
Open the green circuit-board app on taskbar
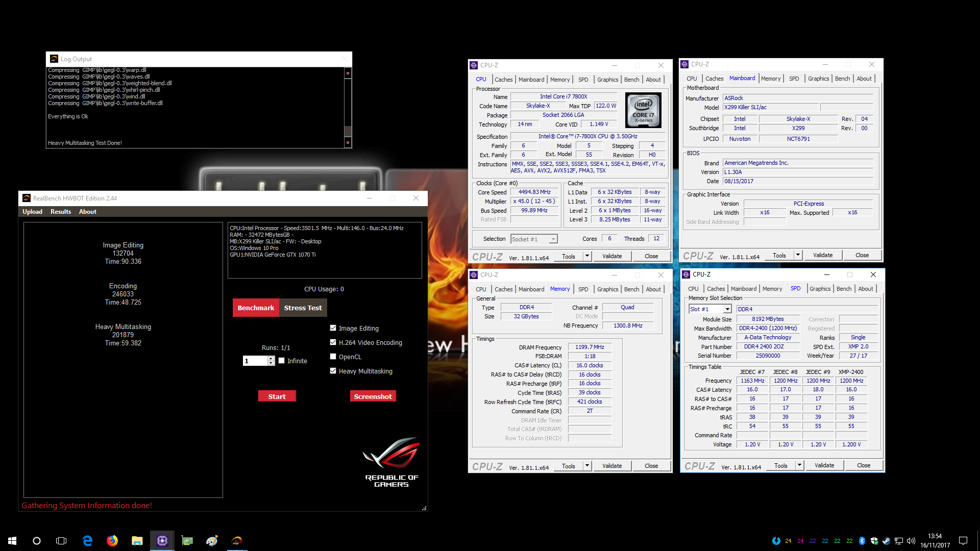[187, 541]
